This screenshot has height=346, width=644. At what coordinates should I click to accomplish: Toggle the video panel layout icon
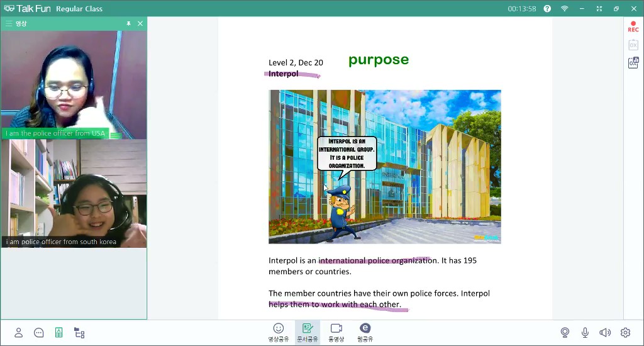click(58, 333)
